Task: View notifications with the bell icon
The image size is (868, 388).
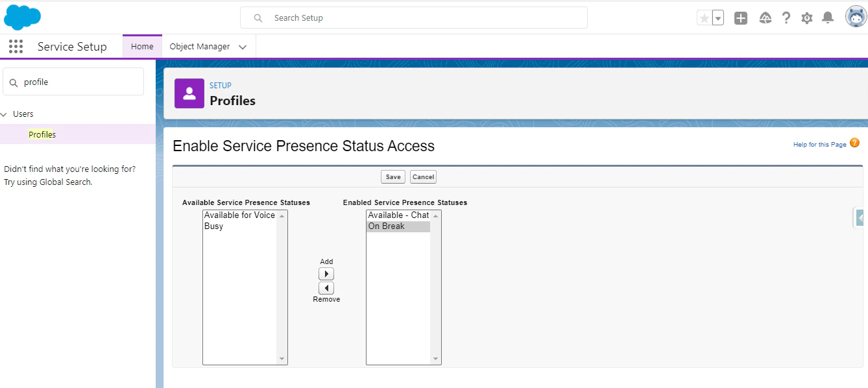Action: pos(827,18)
